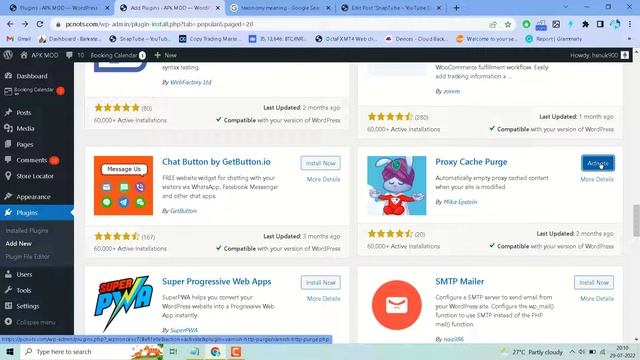Open comments bubble in admin bar

[75, 55]
